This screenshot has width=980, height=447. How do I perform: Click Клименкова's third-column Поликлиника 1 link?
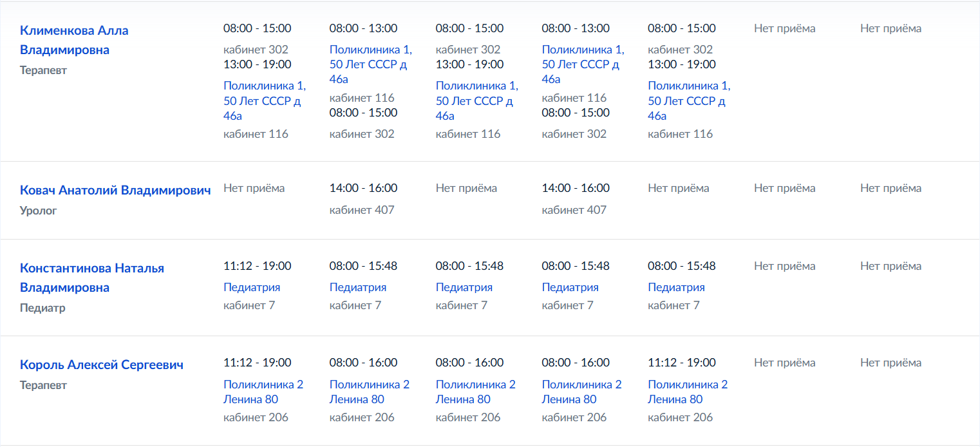pos(477,100)
